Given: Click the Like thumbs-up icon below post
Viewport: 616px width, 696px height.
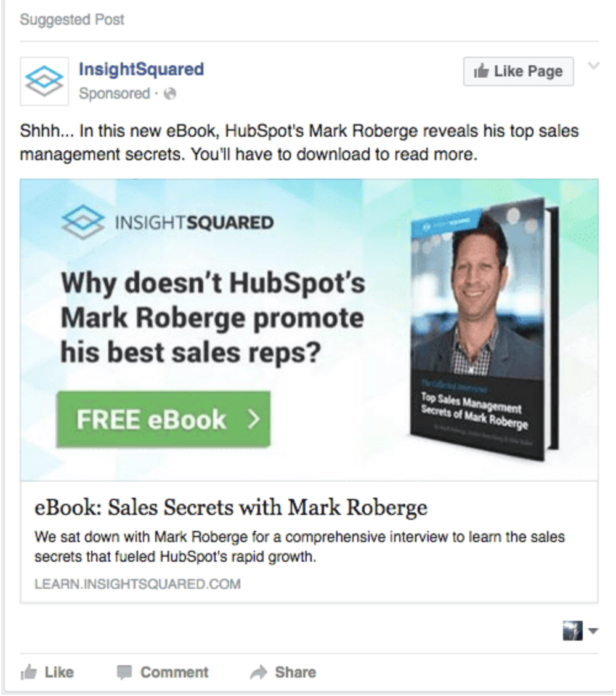Looking at the screenshot, I should 28,673.
